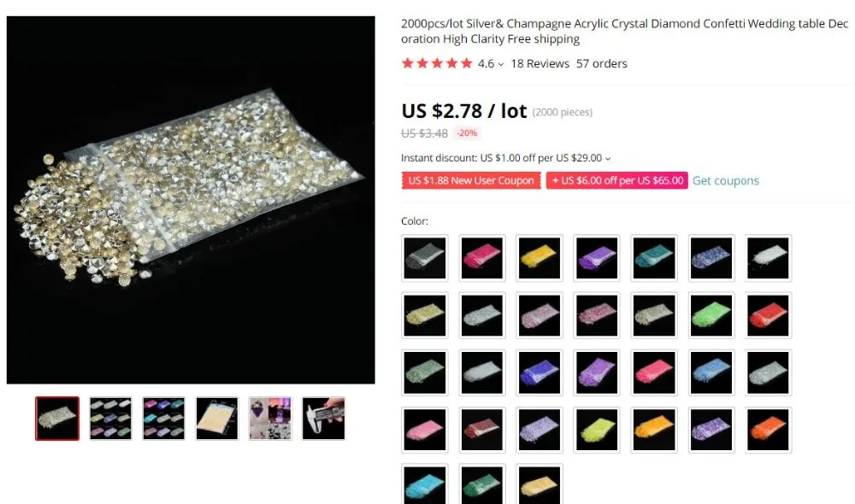
Task: View the caliper measurement thumbnail
Action: (x=323, y=419)
